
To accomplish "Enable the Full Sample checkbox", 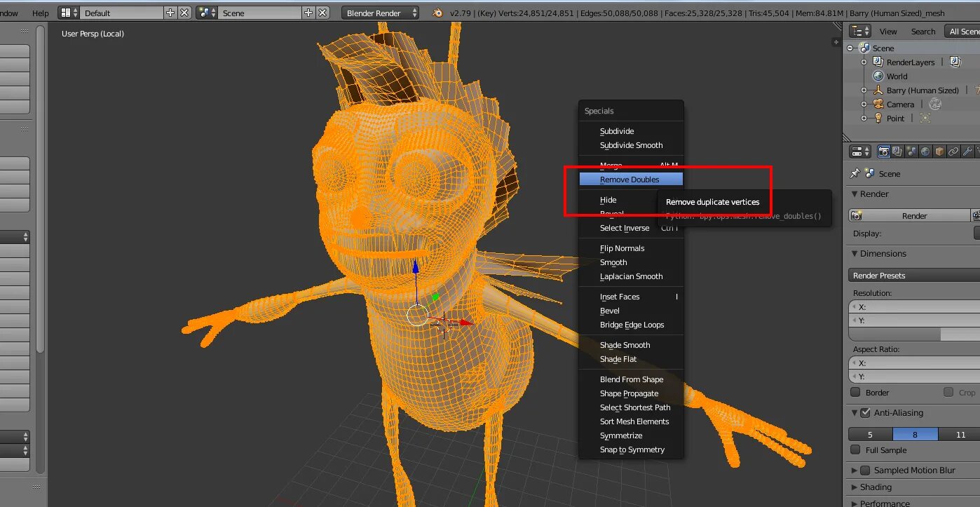I will [855, 449].
